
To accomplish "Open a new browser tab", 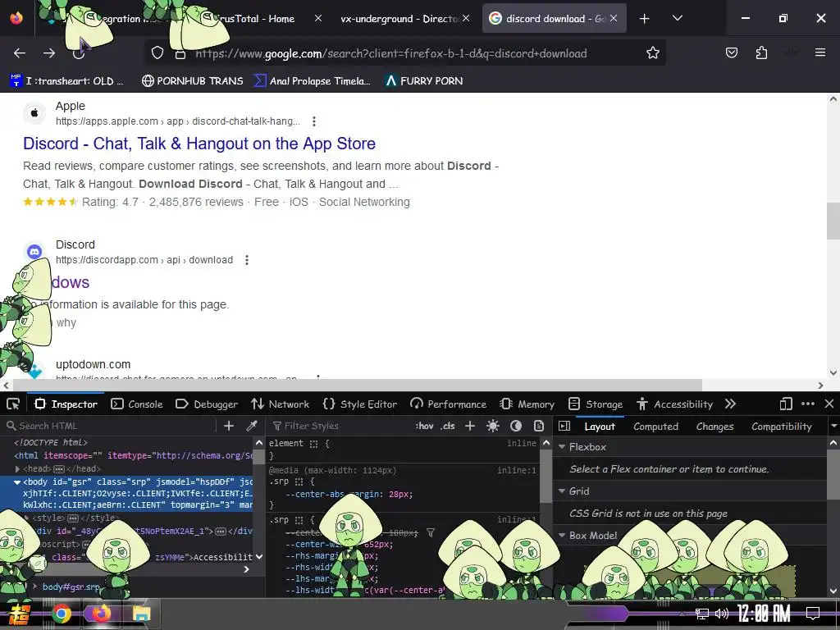I will point(645,19).
